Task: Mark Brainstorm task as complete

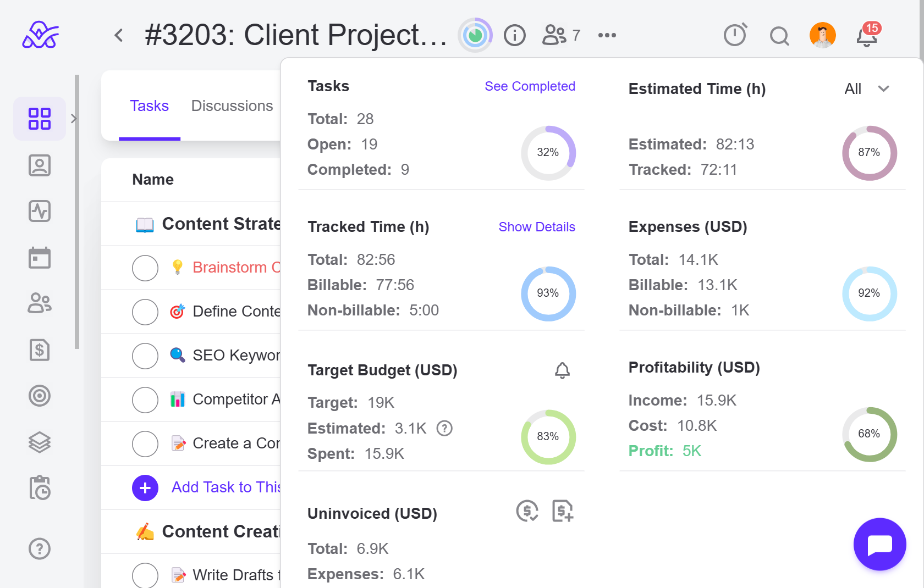Action: coord(145,268)
